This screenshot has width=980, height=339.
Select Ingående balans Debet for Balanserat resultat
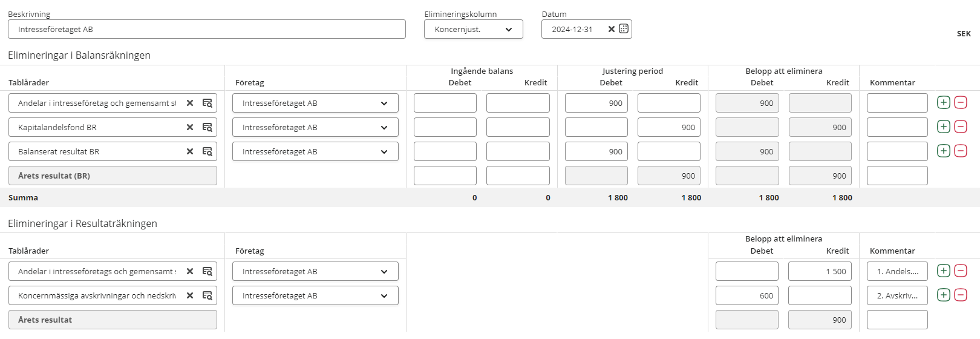coord(445,151)
